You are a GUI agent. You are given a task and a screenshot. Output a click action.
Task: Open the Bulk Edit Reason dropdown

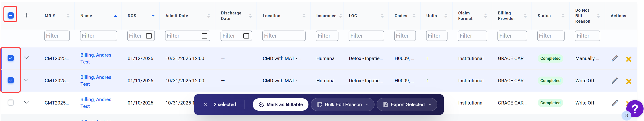point(342,104)
